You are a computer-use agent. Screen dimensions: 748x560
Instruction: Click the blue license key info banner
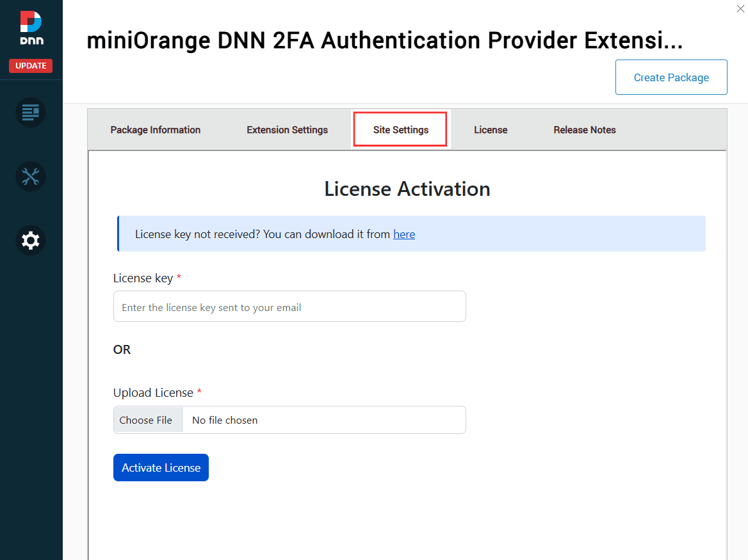[x=411, y=234]
